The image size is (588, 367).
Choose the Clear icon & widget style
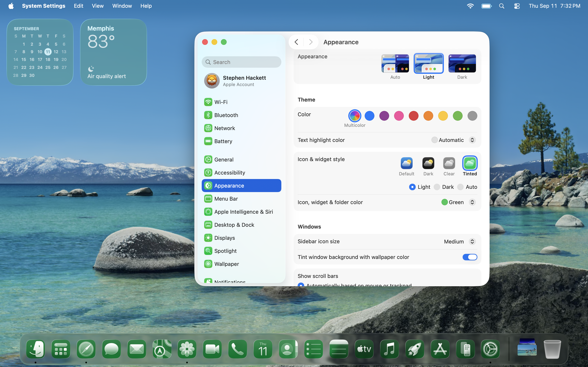tap(449, 163)
